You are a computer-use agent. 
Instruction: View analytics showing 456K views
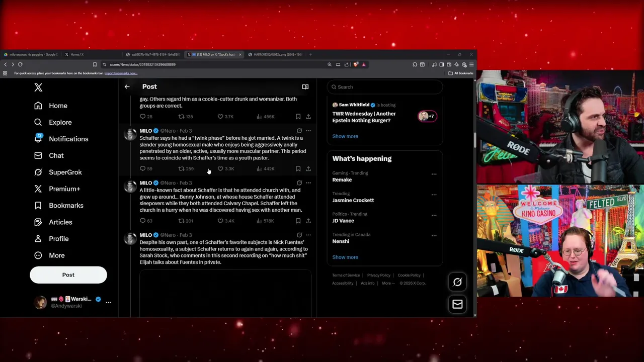(x=265, y=117)
